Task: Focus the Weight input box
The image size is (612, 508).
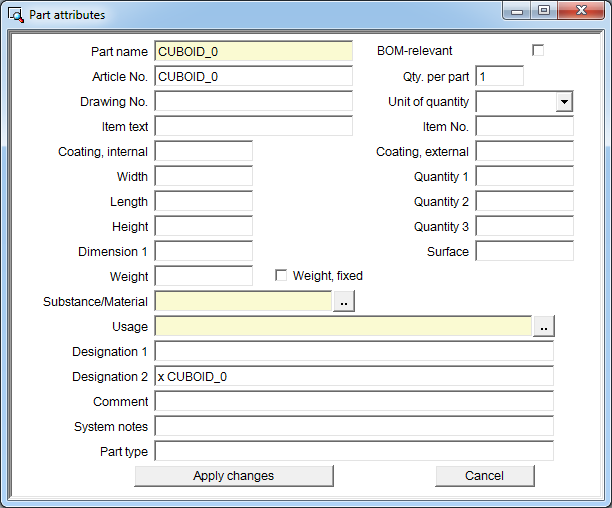Action: 203,277
